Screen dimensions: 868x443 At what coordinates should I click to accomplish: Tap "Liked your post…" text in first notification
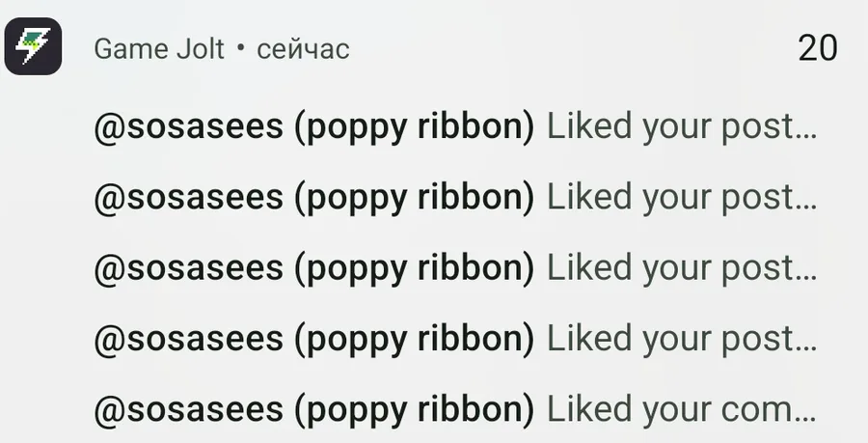pos(682,126)
